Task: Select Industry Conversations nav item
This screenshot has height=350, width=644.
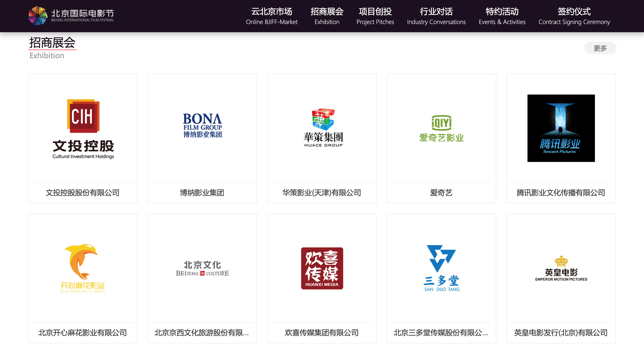Action: 436,16
